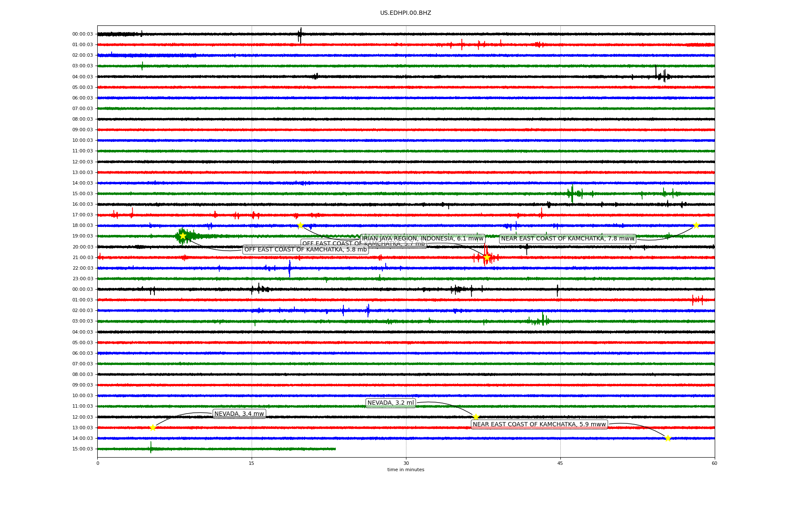The width and height of the screenshot is (812, 508).
Task: Click the Kamchatka 7.8 mww star marker
Action: click(696, 225)
